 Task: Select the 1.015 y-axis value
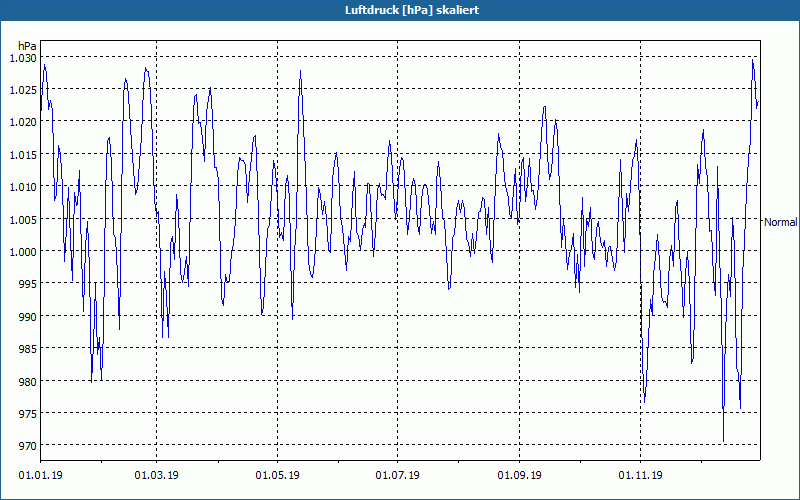click(x=23, y=155)
